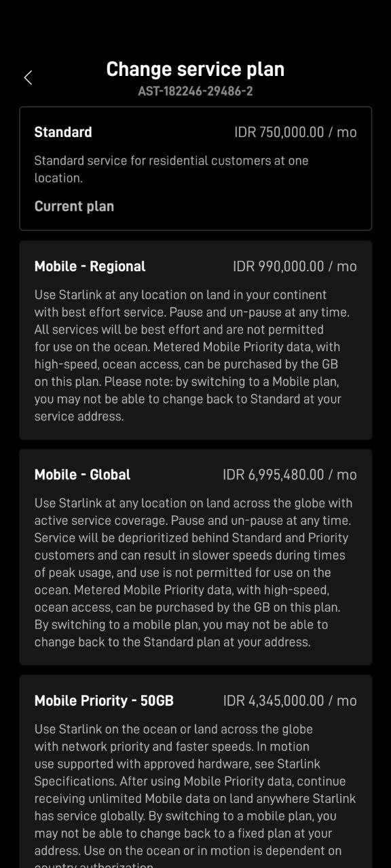Click the Standard plan name heading
The width and height of the screenshot is (391, 868).
63,132
